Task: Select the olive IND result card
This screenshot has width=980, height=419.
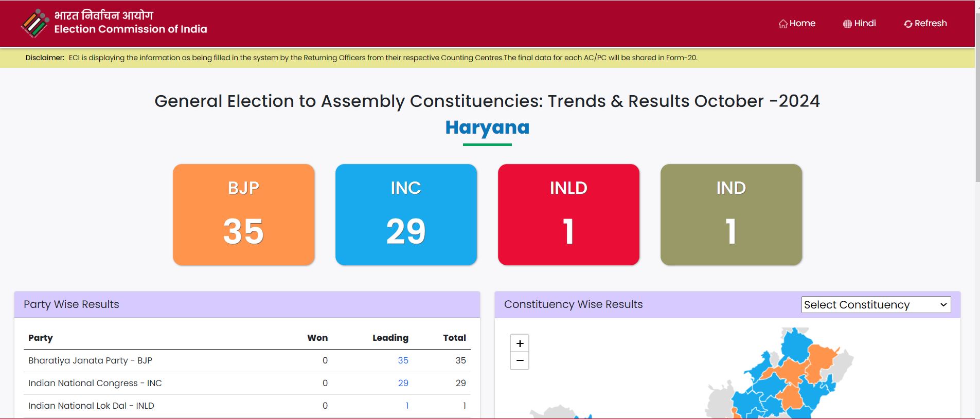Action: point(731,214)
